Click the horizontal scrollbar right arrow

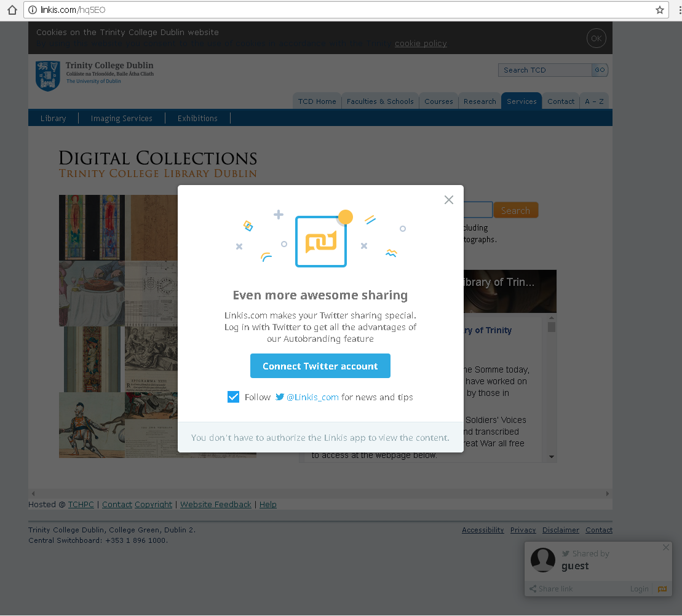coord(607,493)
